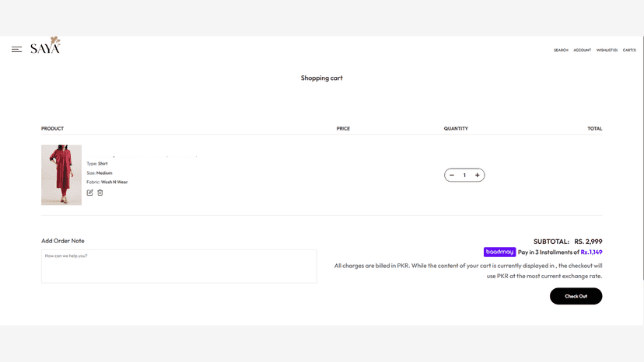Image resolution: width=644 pixels, height=362 pixels.
Task: Click the Add Order Note text area
Action: (179, 266)
